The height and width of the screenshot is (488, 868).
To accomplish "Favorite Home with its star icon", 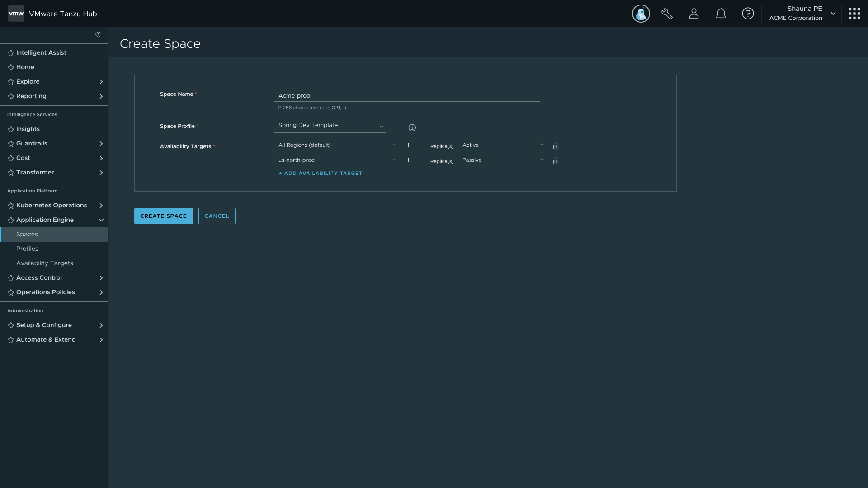I will tap(11, 67).
